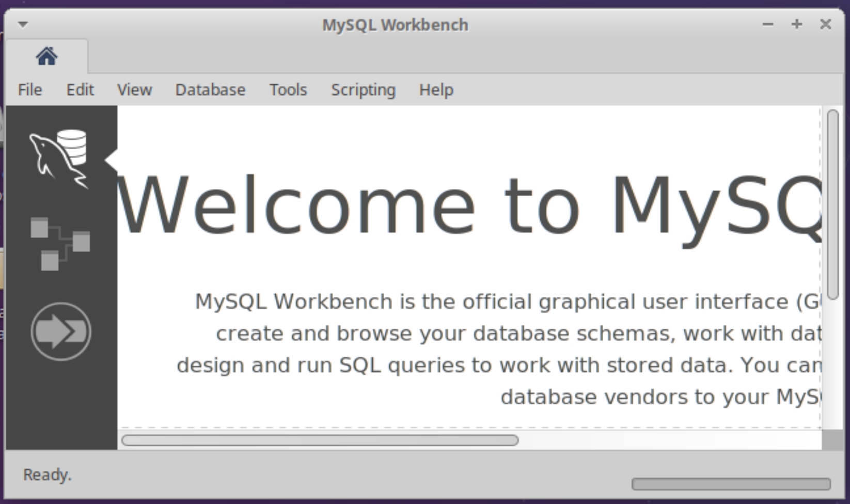Click the 'Ready.' status bar text

(x=47, y=475)
